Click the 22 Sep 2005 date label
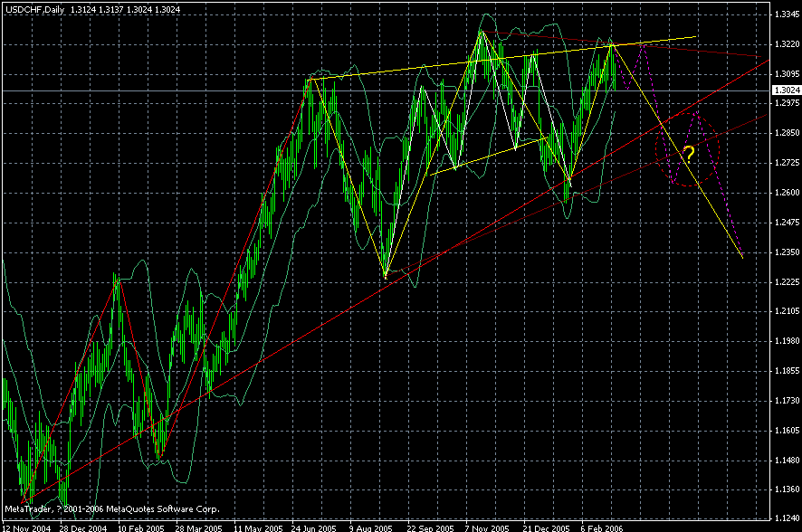 [430, 527]
